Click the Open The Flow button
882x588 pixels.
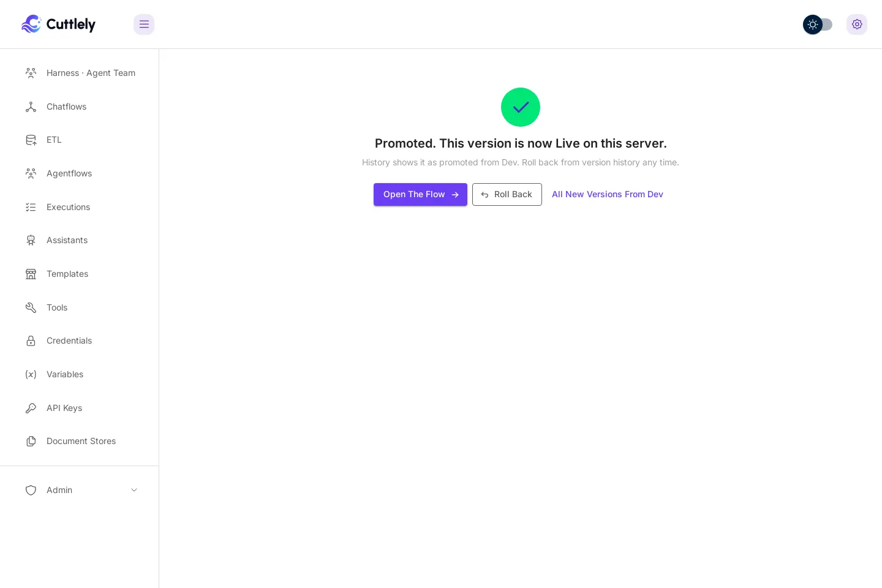pos(420,194)
